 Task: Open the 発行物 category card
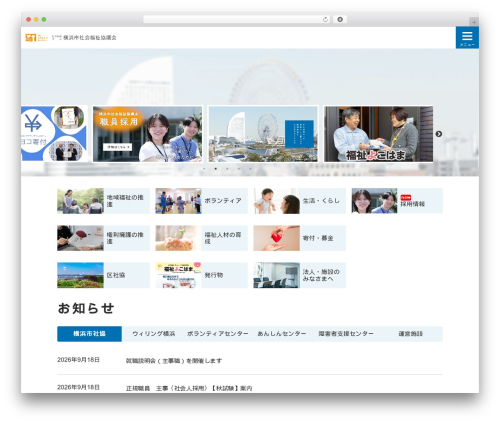201,275
